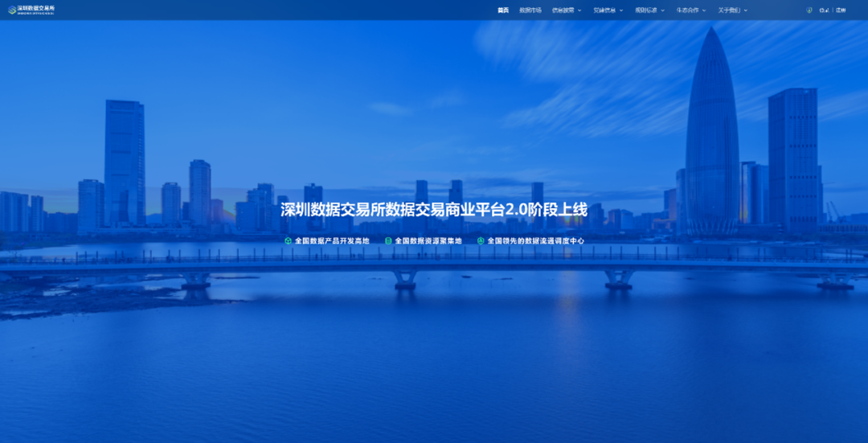Click the cube icon before 全国数据产品开发高地

(288, 241)
